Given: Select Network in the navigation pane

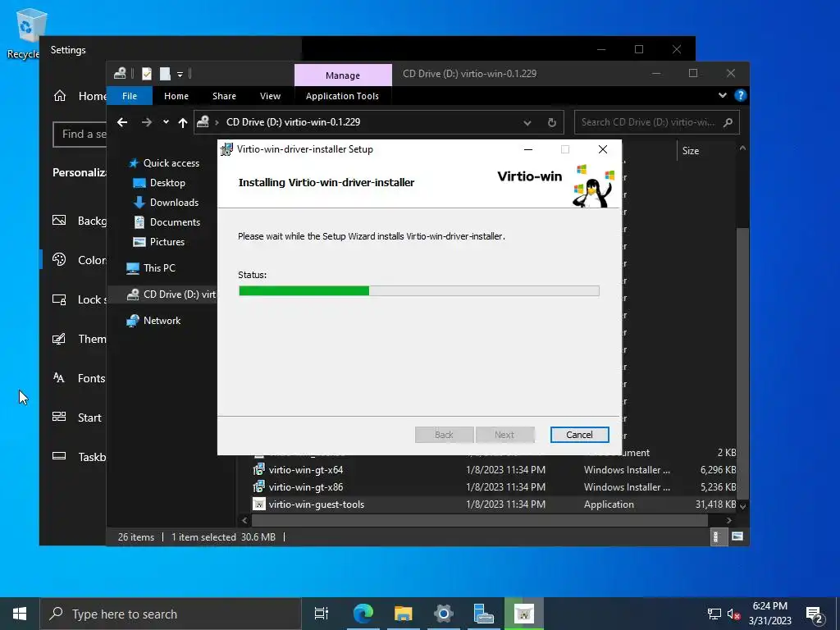Looking at the screenshot, I should (x=153, y=321).
